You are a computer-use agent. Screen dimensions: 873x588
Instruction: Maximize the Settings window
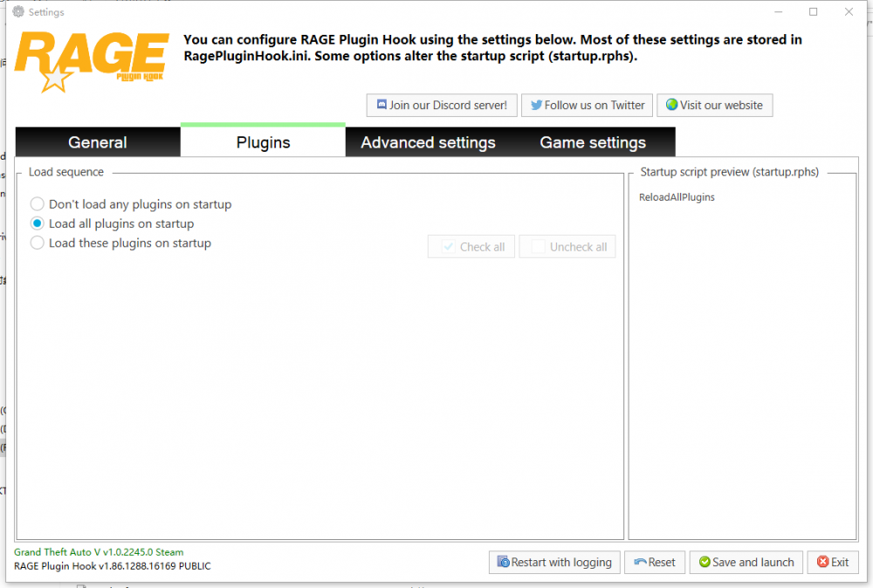click(x=813, y=12)
